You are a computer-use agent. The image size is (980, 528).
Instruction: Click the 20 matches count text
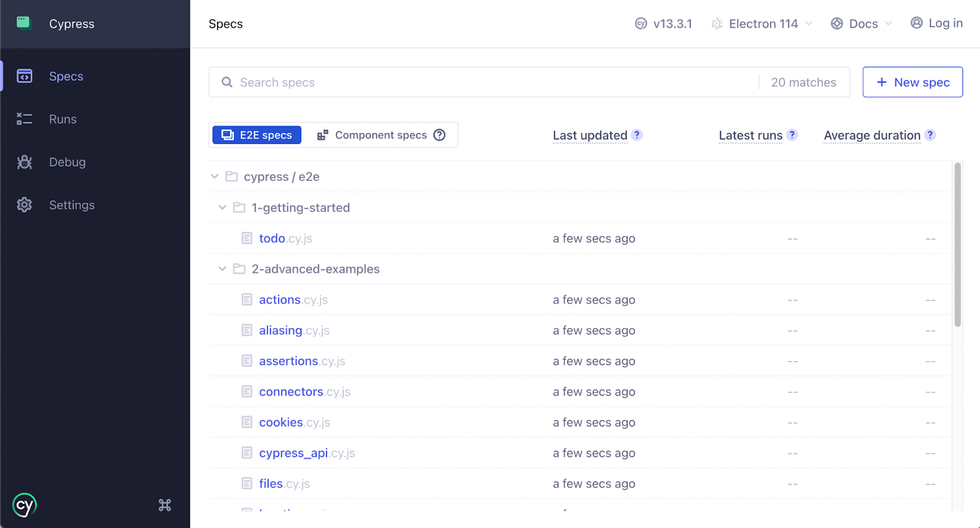click(x=804, y=82)
